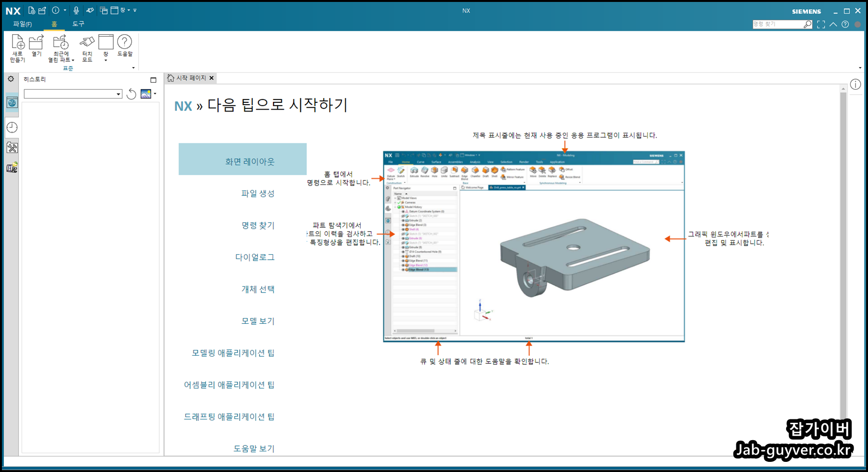Image resolution: width=868 pixels, height=472 pixels.
Task: Click the 모델 보기 tip link
Action: 258,321
